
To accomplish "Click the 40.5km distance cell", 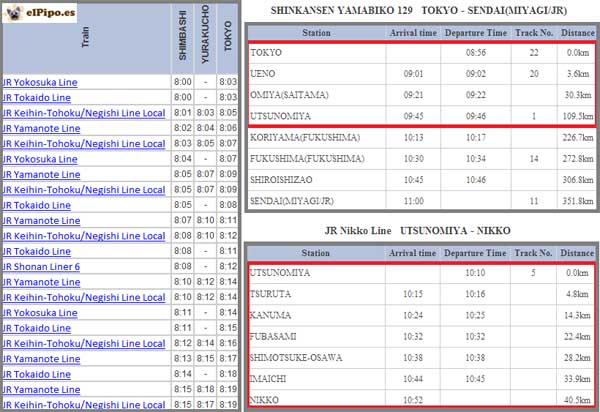I will (x=577, y=400).
